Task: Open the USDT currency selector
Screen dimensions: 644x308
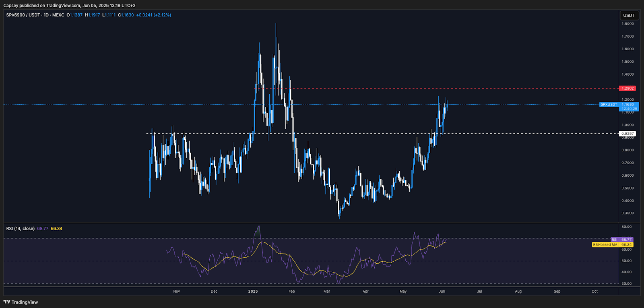Action: pyautogui.click(x=629, y=15)
